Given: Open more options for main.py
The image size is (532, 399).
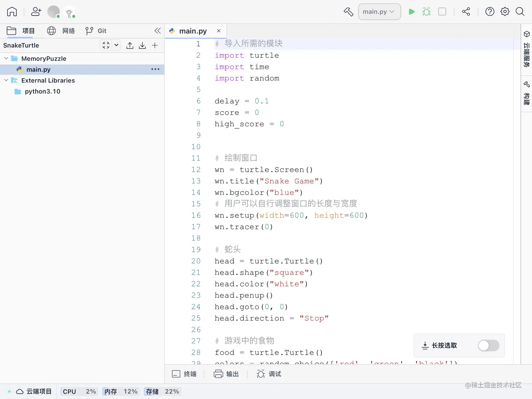Looking at the screenshot, I should [155, 69].
